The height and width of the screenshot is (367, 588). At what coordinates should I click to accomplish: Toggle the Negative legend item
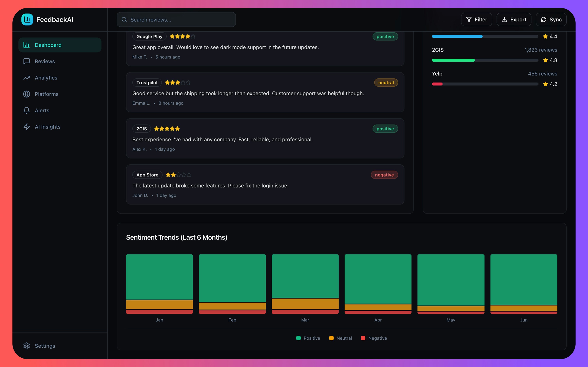(x=374, y=338)
